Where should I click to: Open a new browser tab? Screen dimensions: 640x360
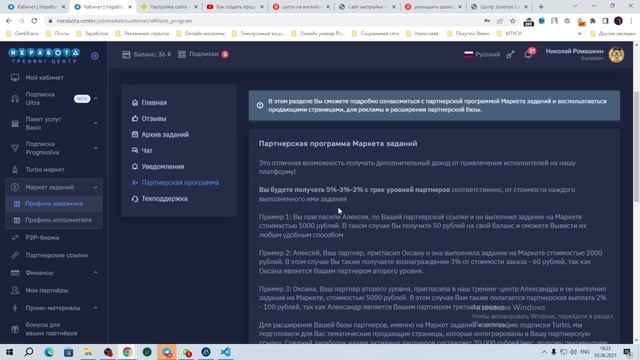coord(541,7)
